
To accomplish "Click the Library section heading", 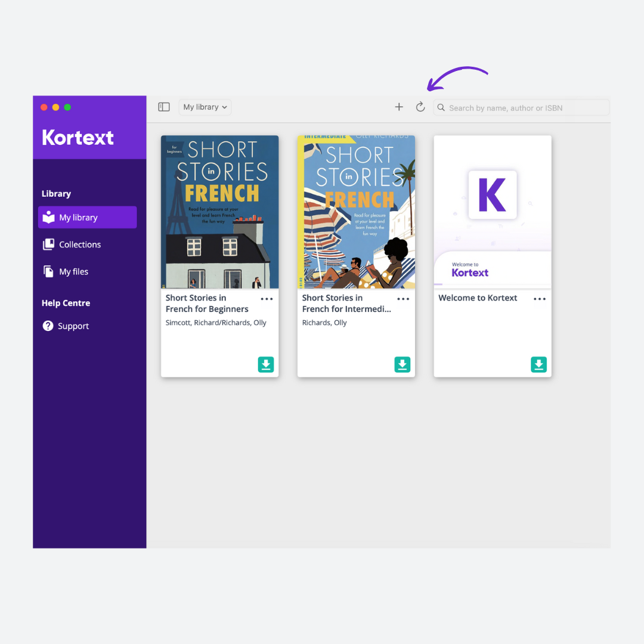I will [x=56, y=194].
